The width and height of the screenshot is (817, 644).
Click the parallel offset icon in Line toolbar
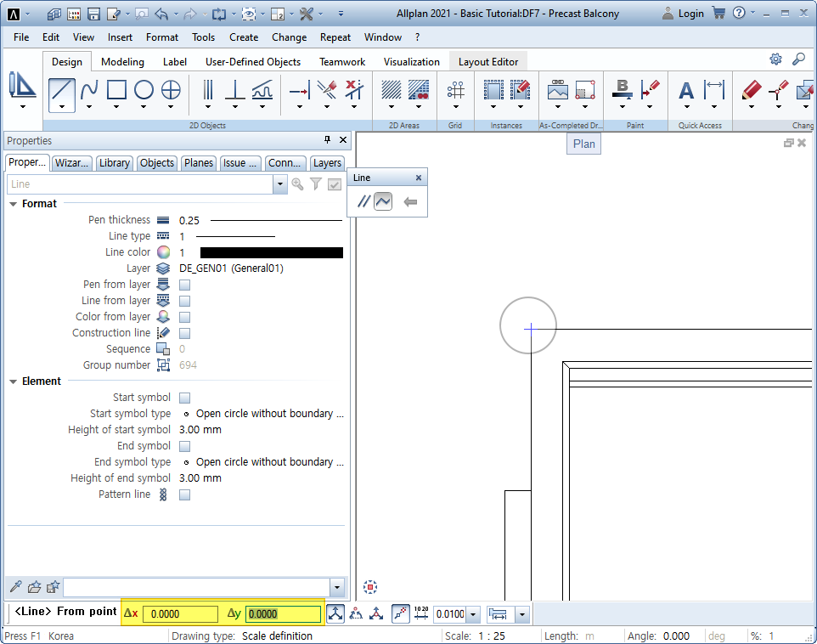click(x=363, y=202)
